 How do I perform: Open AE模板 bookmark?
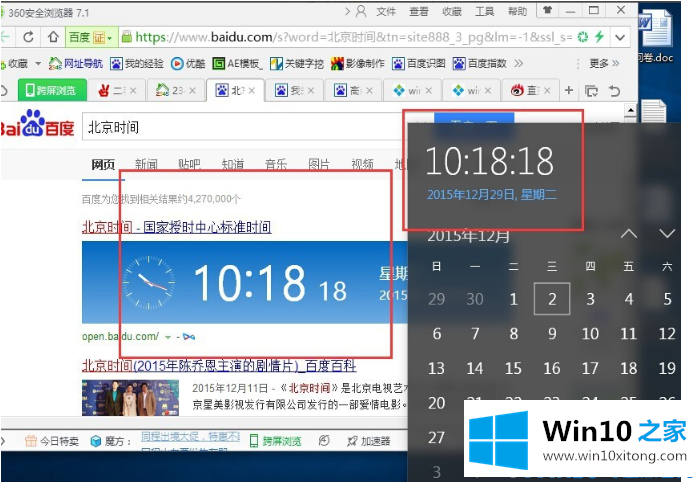click(237, 64)
